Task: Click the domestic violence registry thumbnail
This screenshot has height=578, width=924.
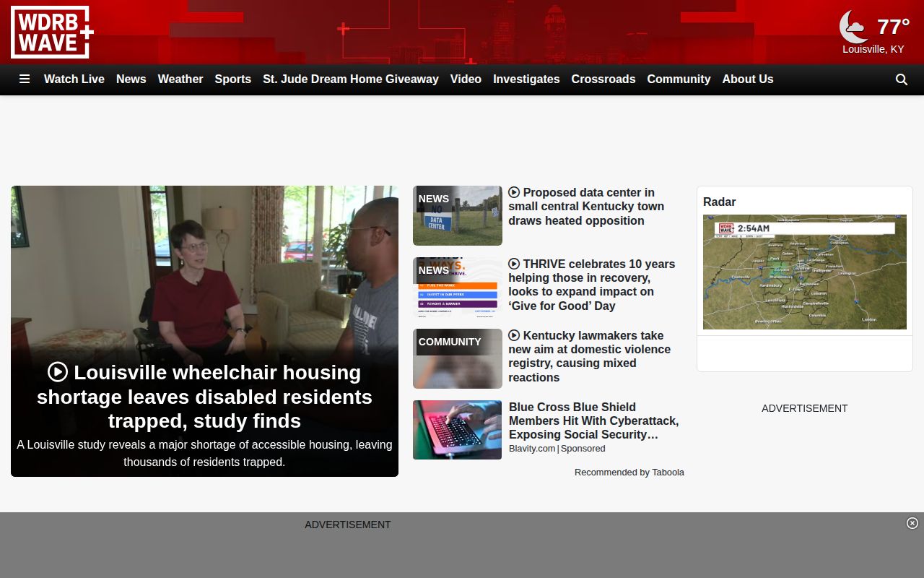Action: [458, 358]
